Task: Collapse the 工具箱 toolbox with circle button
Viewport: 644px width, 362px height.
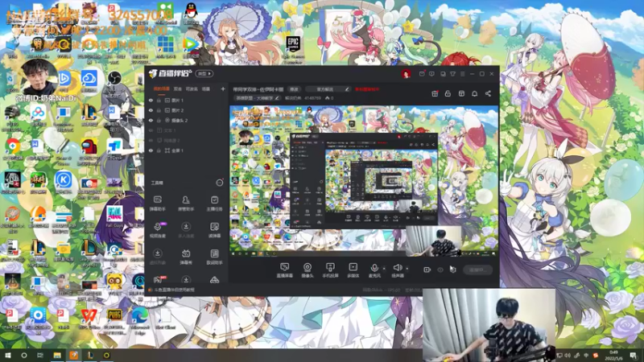Action: click(x=220, y=183)
